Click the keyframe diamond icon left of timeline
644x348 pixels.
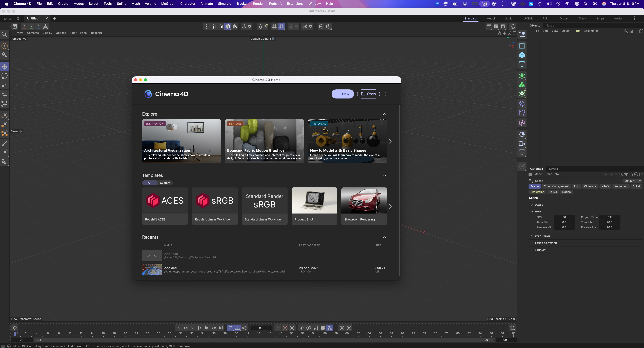pyautogui.click(x=15, y=328)
